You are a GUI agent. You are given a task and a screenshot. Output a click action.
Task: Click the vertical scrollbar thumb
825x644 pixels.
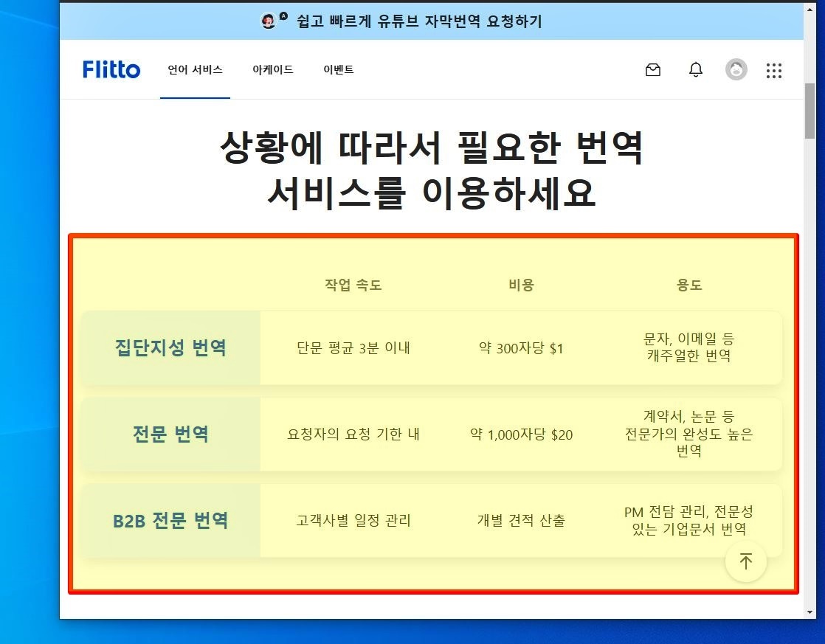(x=810, y=111)
